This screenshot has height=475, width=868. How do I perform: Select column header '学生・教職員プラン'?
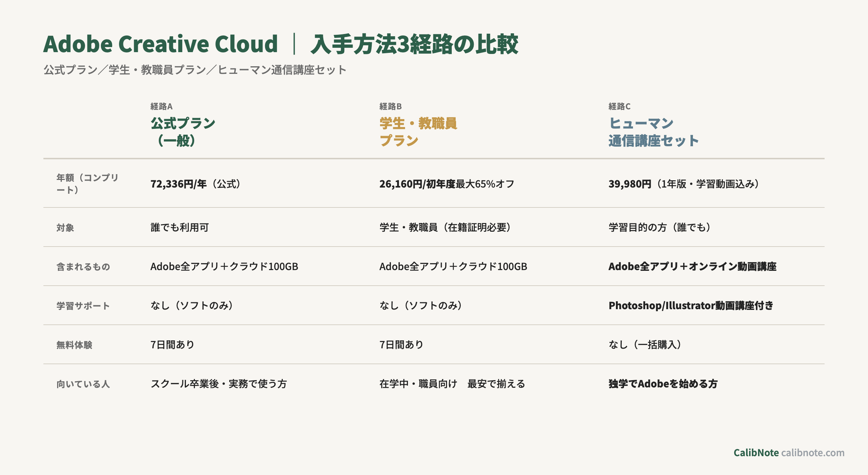pos(418,132)
